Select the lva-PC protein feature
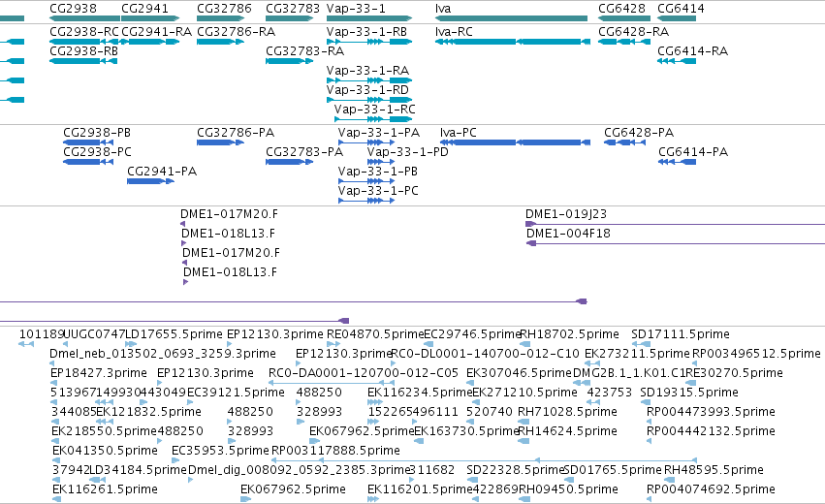This screenshot has height=504, width=825. tap(515, 142)
